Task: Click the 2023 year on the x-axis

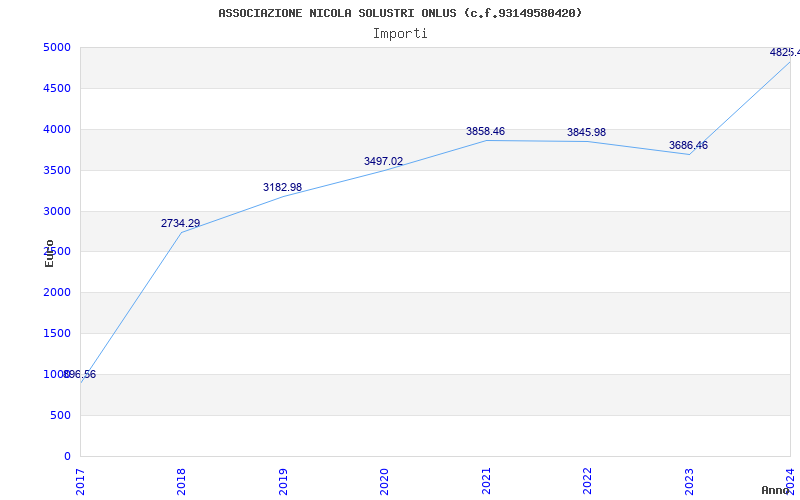Action: 689,480
